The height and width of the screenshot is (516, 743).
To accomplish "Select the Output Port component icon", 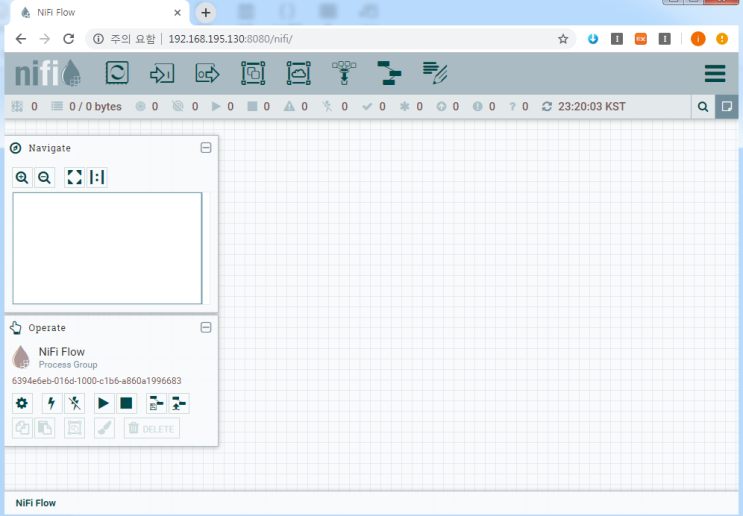I will (x=208, y=73).
